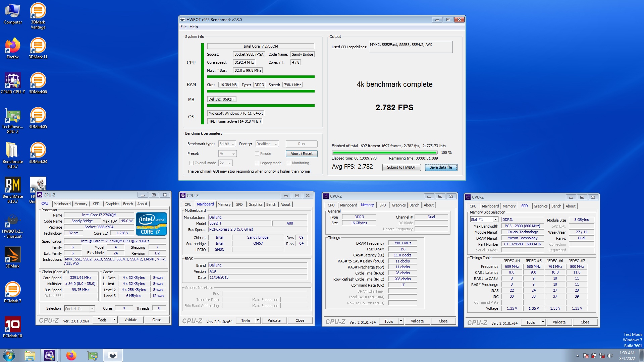Click Close in CPU-Z SPD window
Viewport: 644px width, 362px height.
(585, 322)
